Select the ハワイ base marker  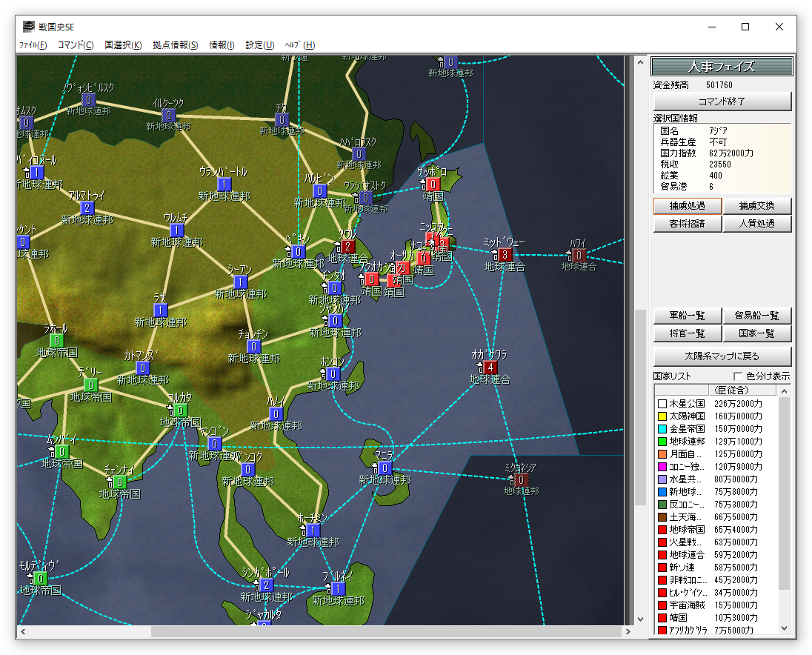coord(578,255)
